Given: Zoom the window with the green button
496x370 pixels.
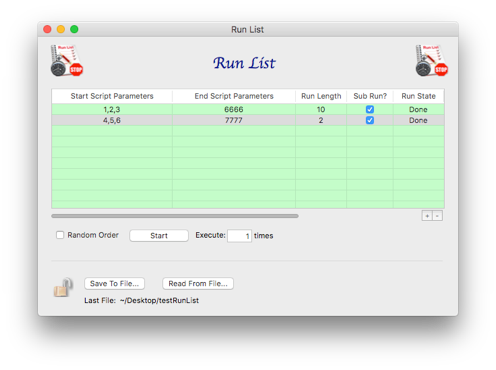Looking at the screenshot, I should click(74, 29).
